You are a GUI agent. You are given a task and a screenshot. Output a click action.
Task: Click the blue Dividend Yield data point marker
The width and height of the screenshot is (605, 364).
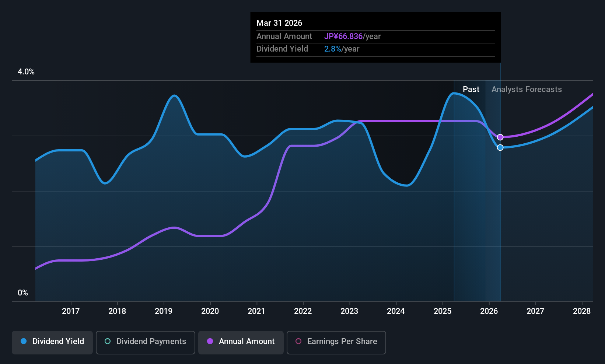(500, 147)
